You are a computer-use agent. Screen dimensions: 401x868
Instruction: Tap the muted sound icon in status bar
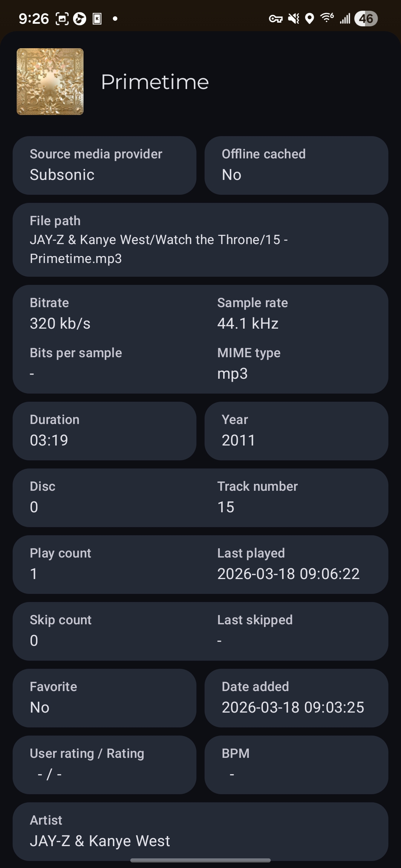(x=294, y=19)
